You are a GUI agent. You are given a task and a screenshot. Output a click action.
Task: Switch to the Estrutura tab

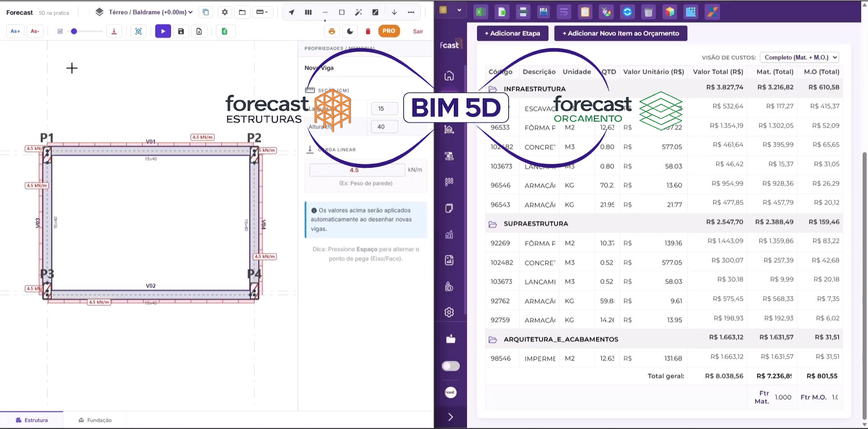[x=32, y=420]
